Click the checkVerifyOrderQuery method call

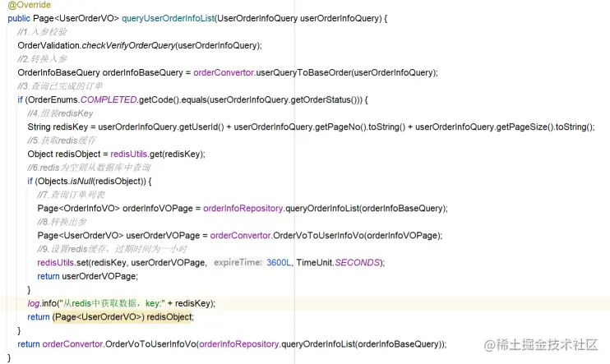tap(128, 45)
